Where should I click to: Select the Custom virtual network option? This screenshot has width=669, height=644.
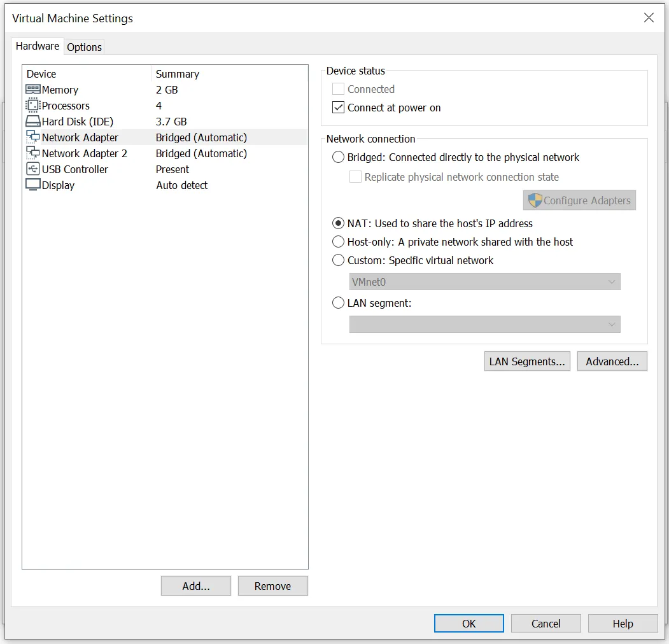[x=339, y=260]
